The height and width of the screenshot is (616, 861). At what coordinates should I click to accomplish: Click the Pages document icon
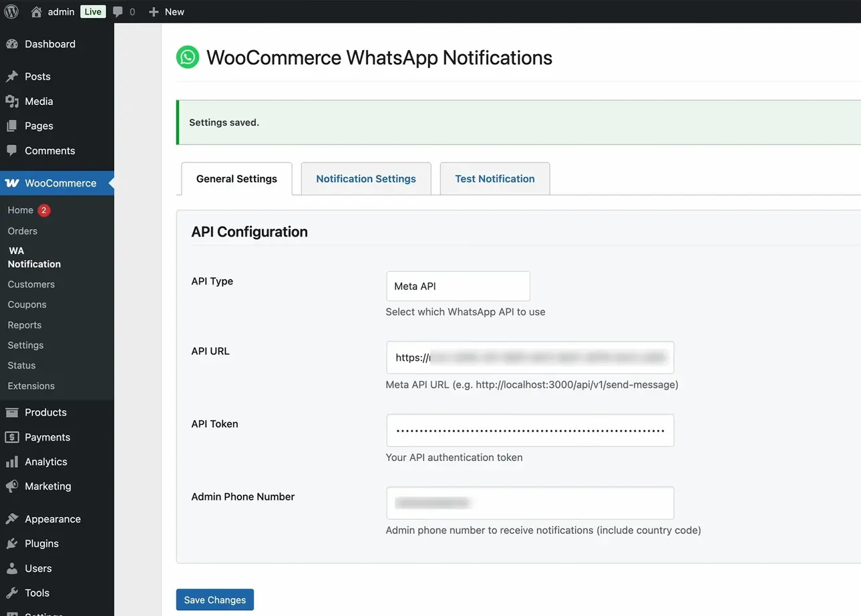[12, 126]
